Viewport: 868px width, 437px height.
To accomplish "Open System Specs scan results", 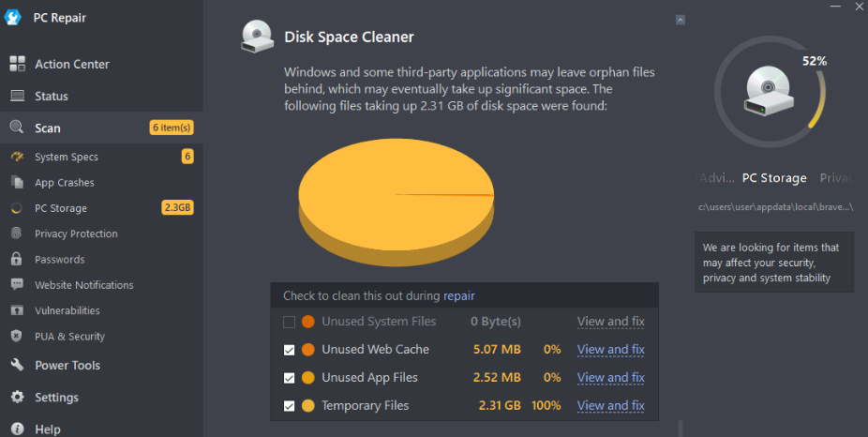I will click(x=67, y=157).
